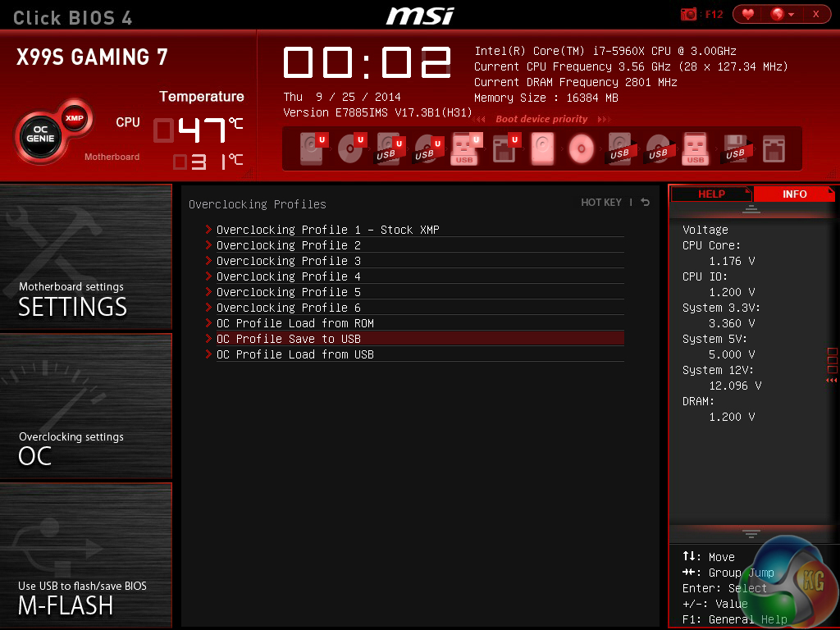This screenshot has width=840, height=630.
Task: Click the F12 screenshot camera icon
Action: 688,15
